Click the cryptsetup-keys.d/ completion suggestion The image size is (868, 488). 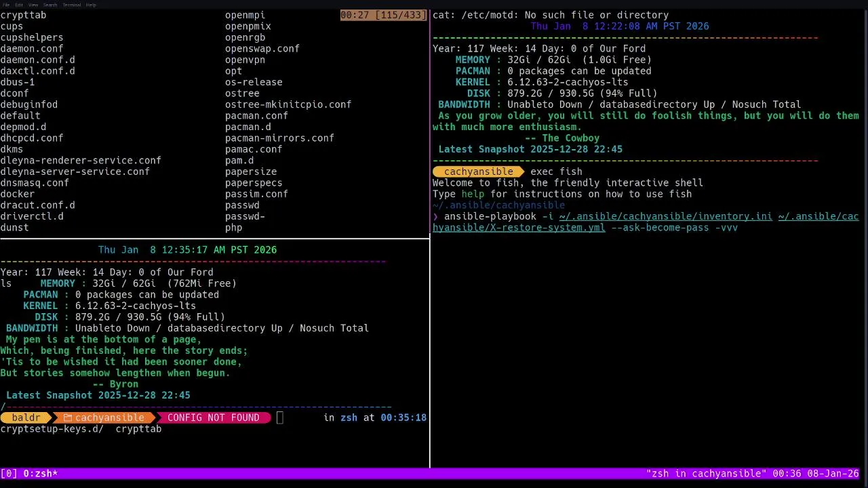[x=52, y=428]
